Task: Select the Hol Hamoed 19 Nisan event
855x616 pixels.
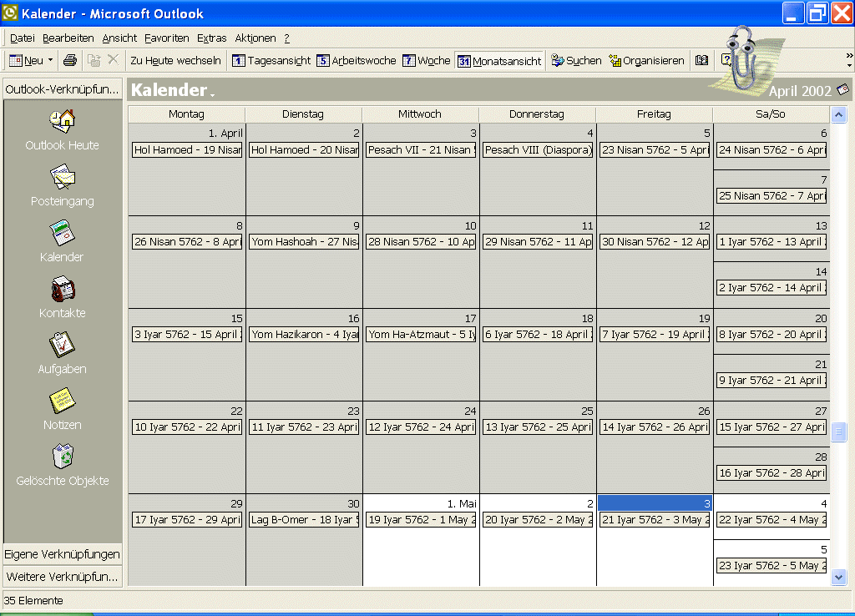Action: 187,149
